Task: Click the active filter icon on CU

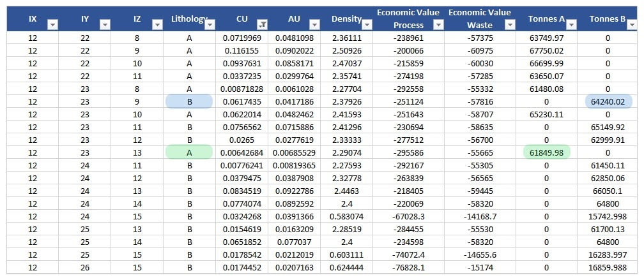Action: pyautogui.click(x=262, y=24)
